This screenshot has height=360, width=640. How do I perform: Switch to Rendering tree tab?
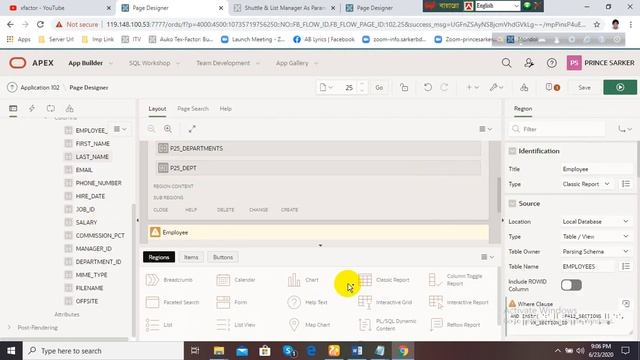[x=13, y=109]
